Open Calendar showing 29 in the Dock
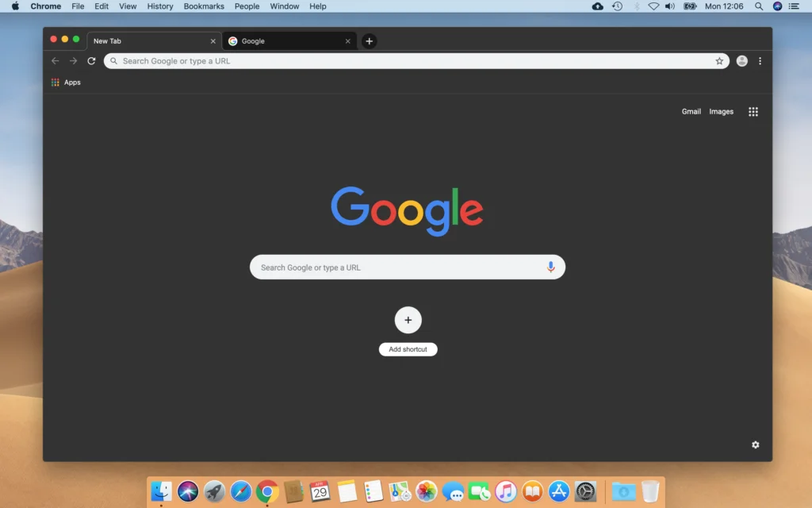Screen dimensions: 812x508 [x=320, y=491]
